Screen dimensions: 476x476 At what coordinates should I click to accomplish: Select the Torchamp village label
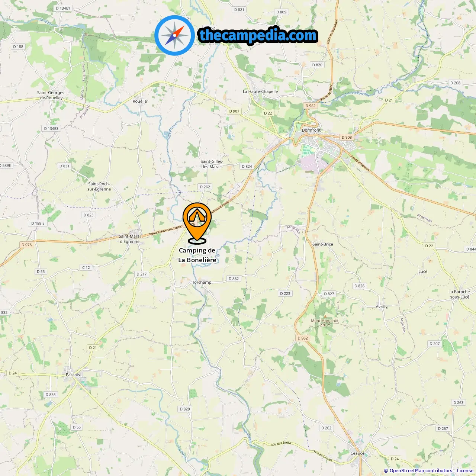point(202,282)
